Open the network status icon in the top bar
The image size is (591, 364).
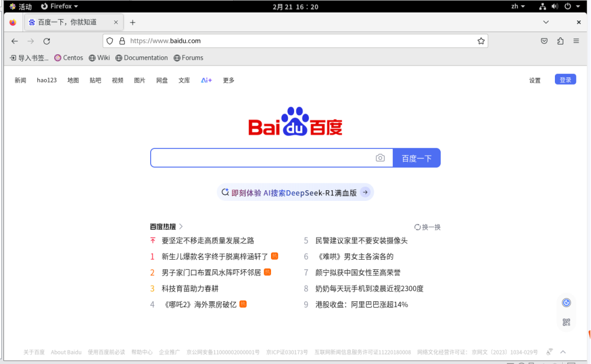coord(542,6)
